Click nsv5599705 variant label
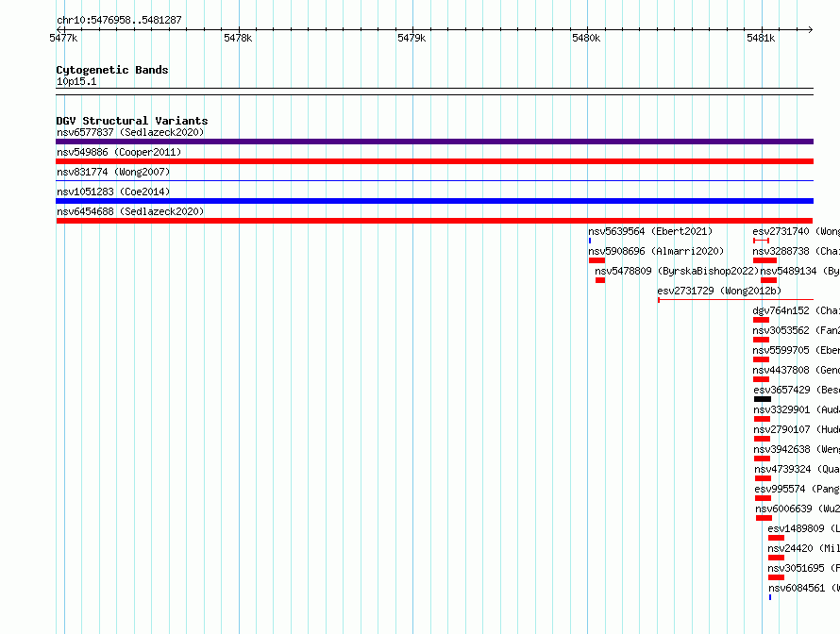The image size is (840, 634). [796, 350]
